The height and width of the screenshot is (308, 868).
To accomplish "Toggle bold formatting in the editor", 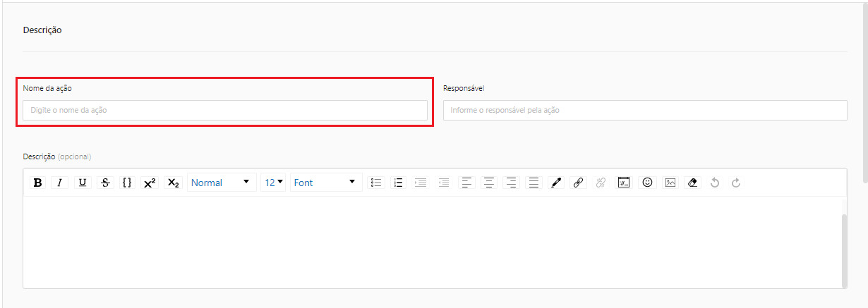I will point(38,183).
